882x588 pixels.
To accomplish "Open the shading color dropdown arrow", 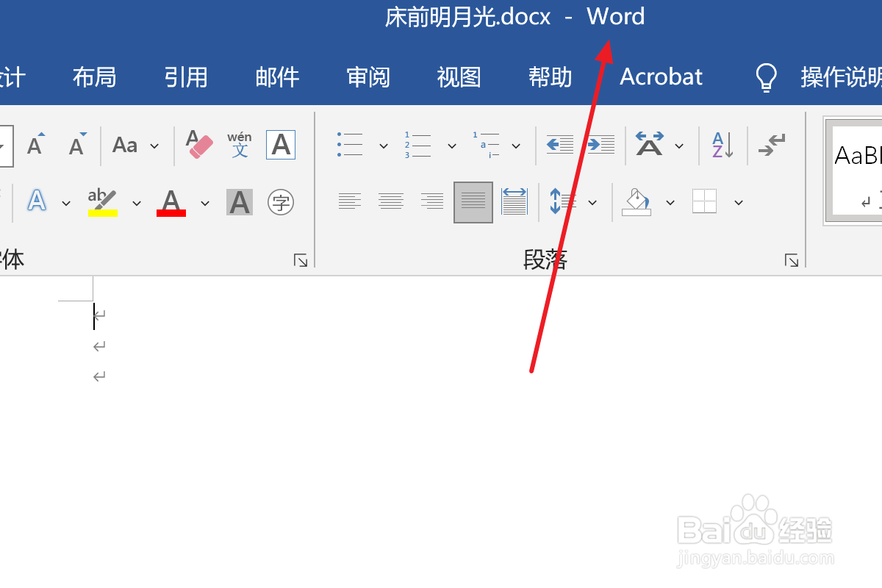I will coord(670,202).
